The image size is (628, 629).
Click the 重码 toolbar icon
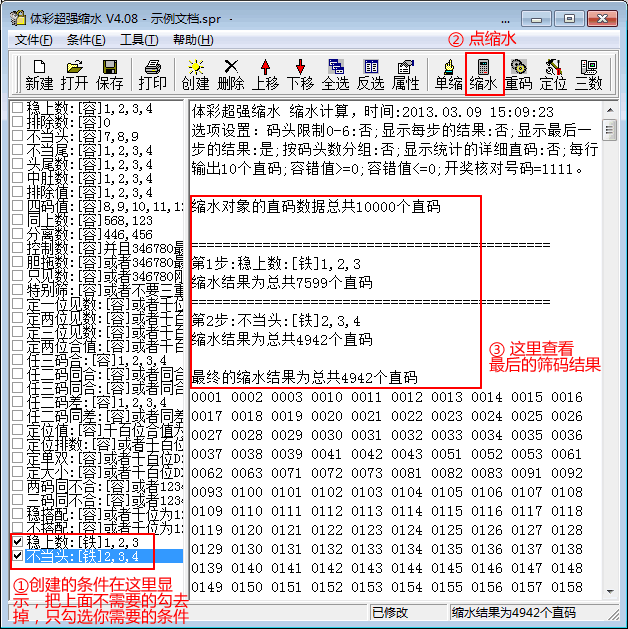519,75
